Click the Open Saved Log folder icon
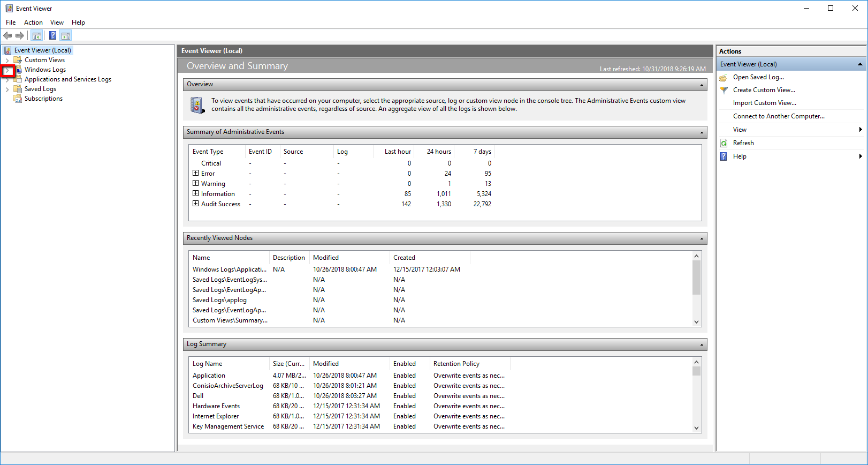 pyautogui.click(x=724, y=77)
